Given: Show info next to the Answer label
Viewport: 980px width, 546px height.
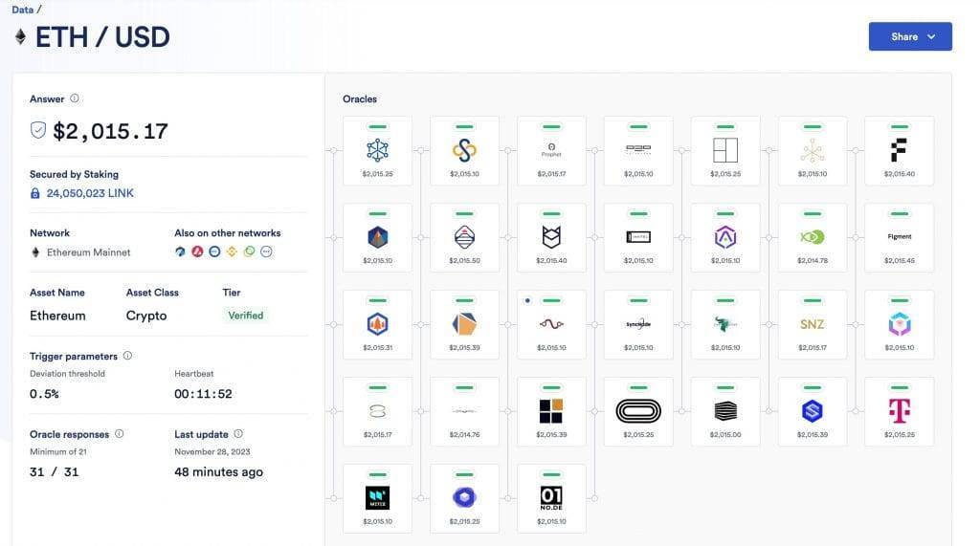Looking at the screenshot, I should click(75, 98).
